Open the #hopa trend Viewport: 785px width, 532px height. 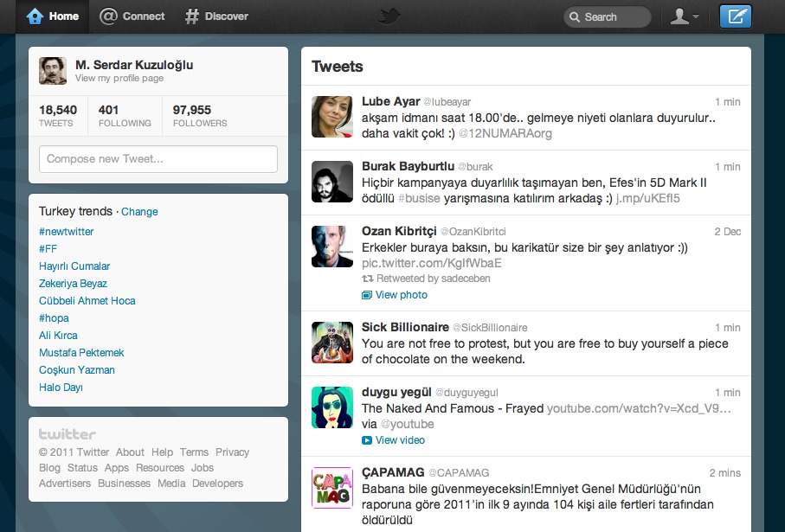[x=54, y=318]
